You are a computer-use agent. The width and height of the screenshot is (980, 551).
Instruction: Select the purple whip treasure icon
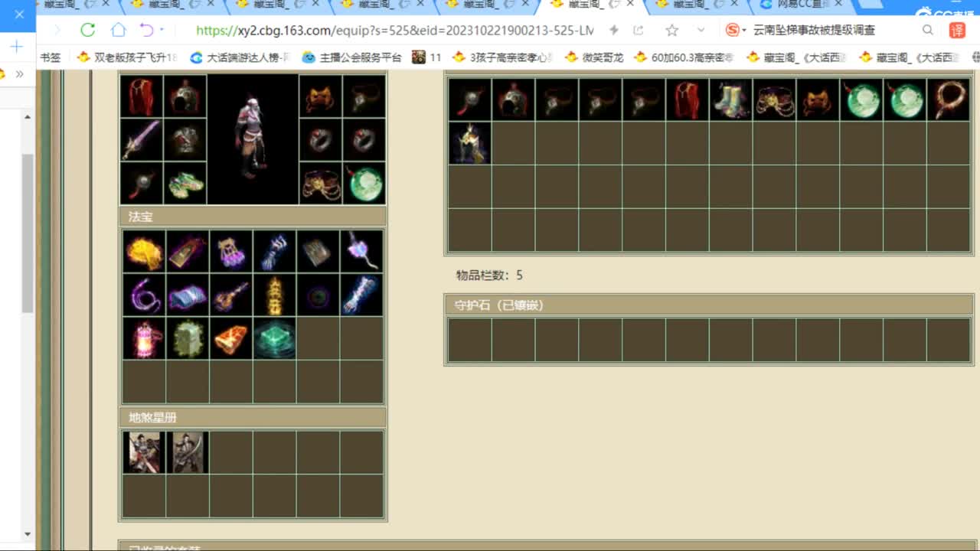point(144,295)
